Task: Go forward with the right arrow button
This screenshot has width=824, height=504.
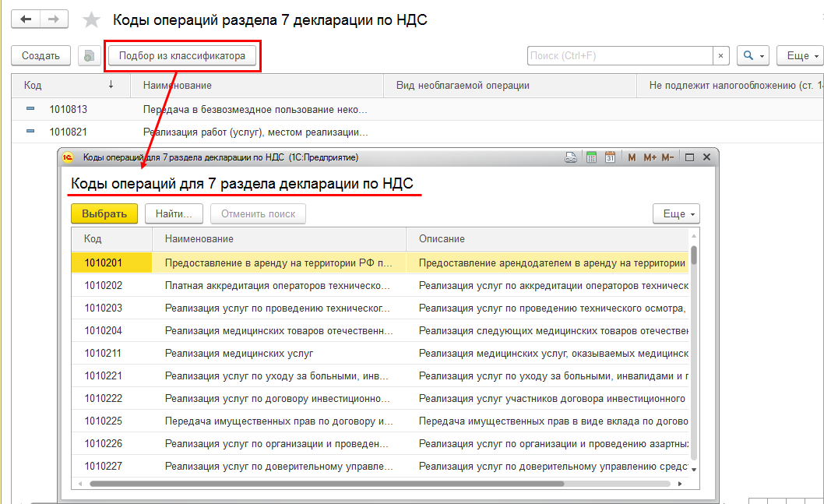Action: pos(54,19)
